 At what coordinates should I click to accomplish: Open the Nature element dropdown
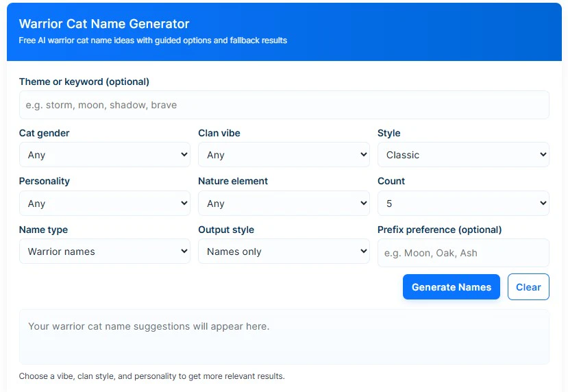coord(284,204)
